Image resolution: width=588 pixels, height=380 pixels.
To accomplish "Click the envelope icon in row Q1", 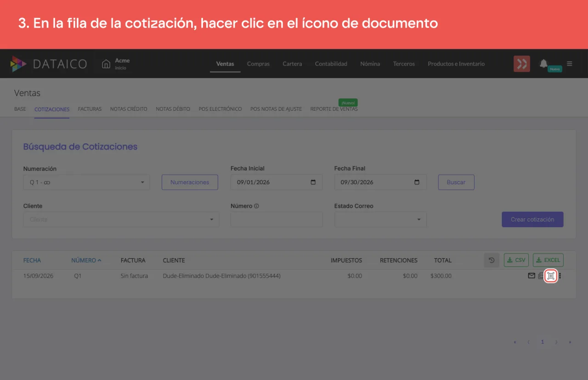I will point(531,276).
